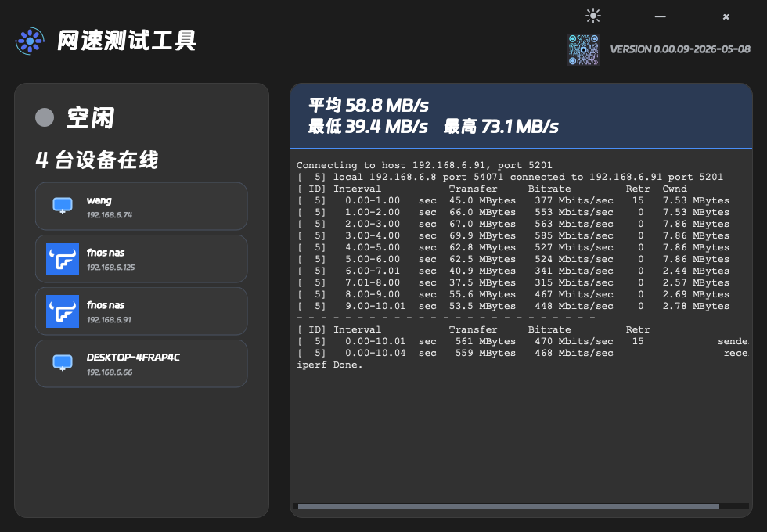Click the monitor icon for device wang
The width and height of the screenshot is (767, 532).
[63, 206]
